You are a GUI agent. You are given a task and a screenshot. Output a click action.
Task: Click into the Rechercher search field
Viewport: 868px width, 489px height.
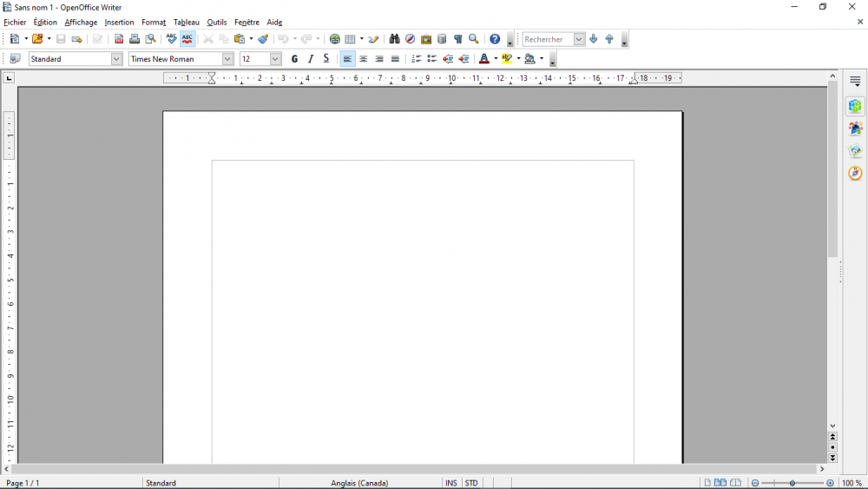(x=547, y=39)
